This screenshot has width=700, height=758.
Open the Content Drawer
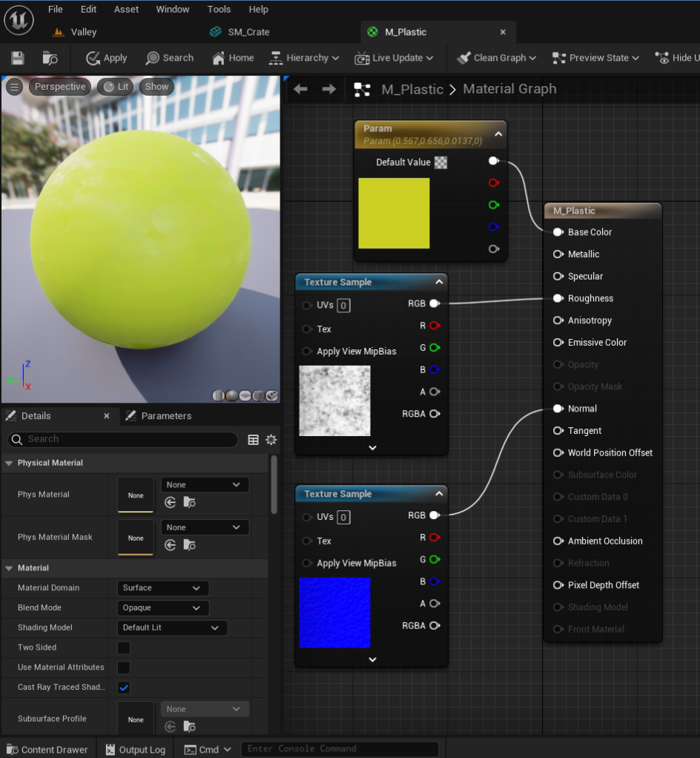tap(47, 749)
